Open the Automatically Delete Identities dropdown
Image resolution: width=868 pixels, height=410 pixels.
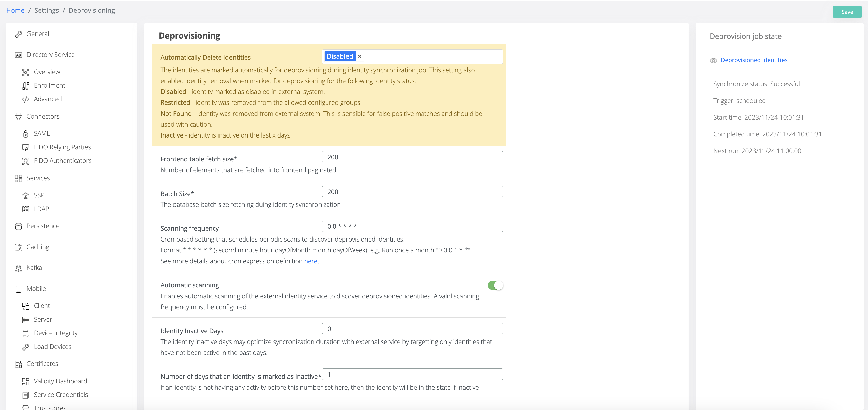[431, 57]
